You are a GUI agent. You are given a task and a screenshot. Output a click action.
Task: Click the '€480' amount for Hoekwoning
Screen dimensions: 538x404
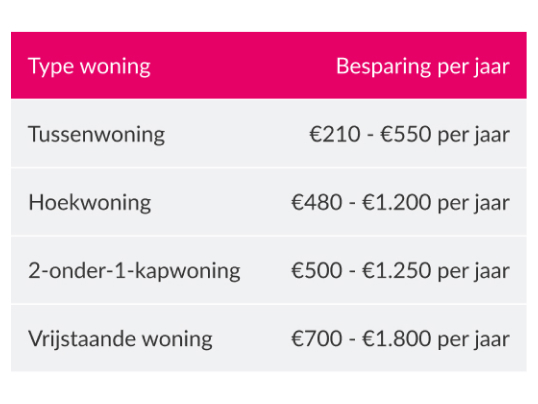coord(317,203)
